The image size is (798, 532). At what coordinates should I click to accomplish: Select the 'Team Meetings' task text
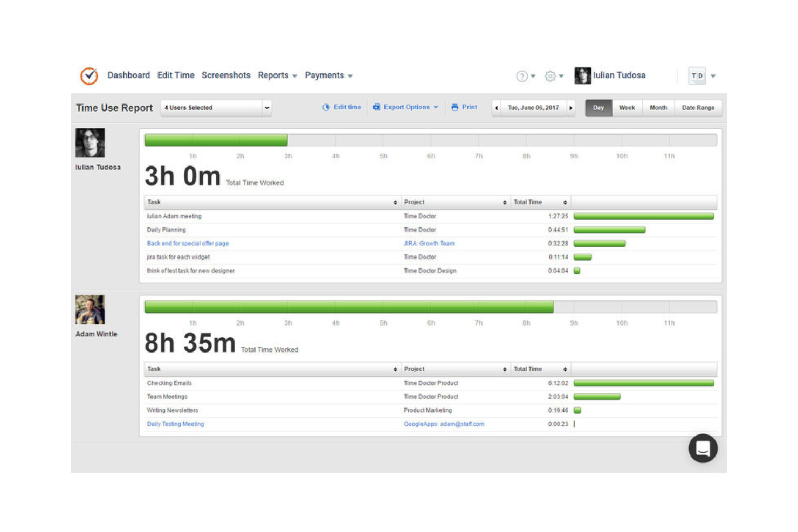pyautogui.click(x=167, y=397)
